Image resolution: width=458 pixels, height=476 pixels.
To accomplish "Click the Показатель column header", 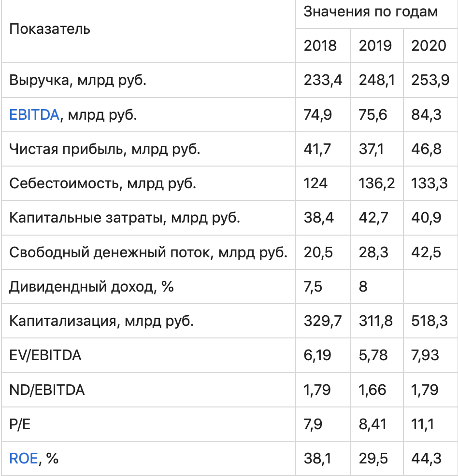I will point(50,29).
